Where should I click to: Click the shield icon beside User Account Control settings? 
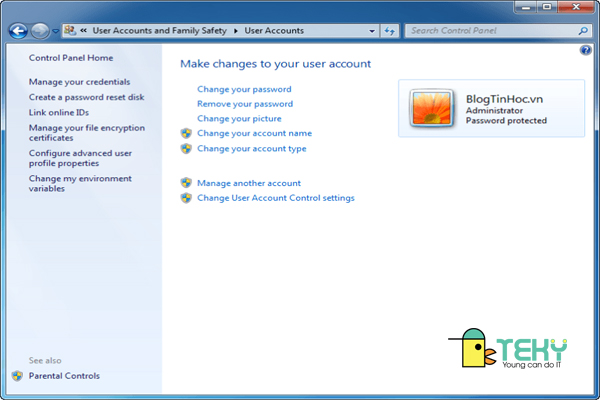186,198
